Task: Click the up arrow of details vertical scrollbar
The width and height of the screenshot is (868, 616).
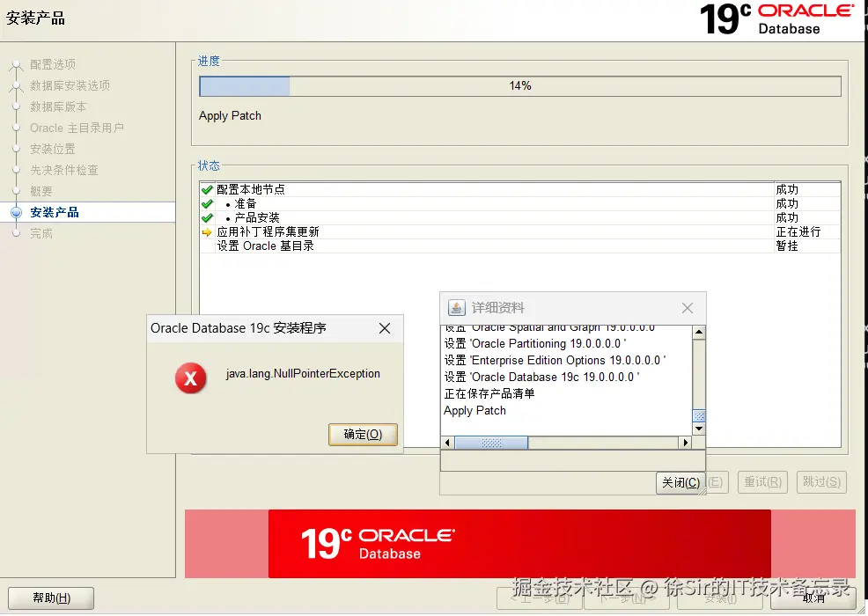Action: pyautogui.click(x=699, y=332)
